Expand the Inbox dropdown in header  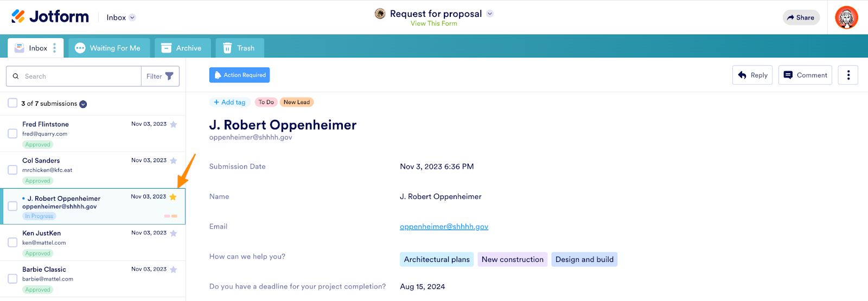coord(132,17)
